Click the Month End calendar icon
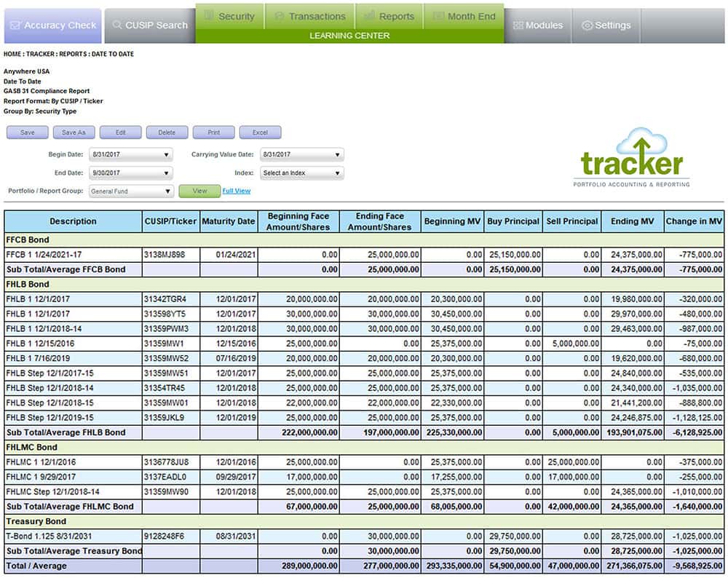Viewport: 728px width, 578px height. 438,16
